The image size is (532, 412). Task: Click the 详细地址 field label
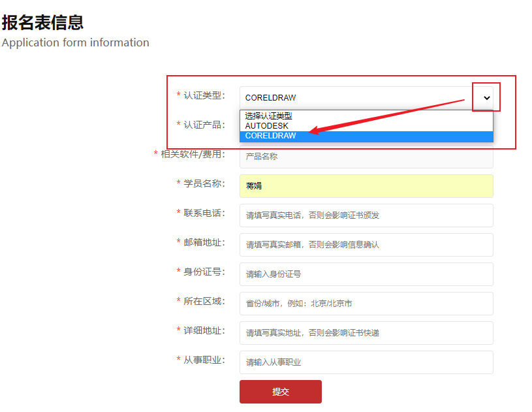pyautogui.click(x=204, y=330)
